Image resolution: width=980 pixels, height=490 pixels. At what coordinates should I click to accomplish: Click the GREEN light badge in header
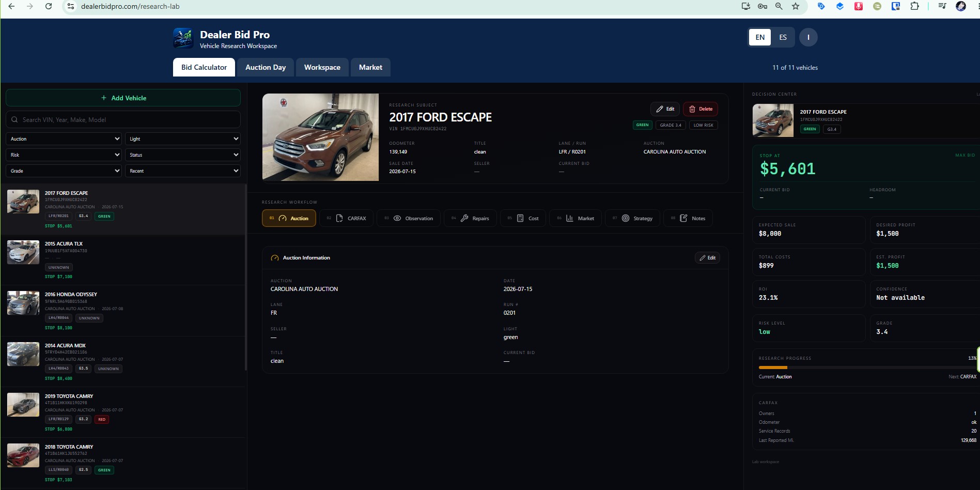click(x=642, y=125)
